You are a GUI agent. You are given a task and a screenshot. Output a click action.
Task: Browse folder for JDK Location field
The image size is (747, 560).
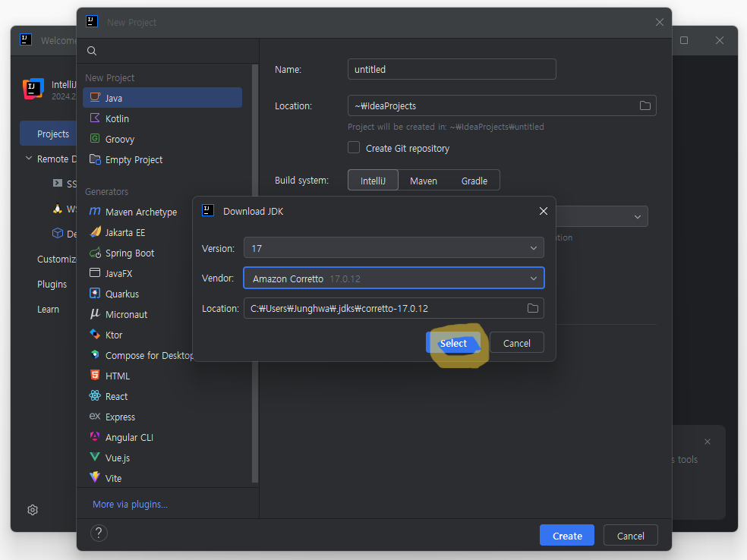(533, 308)
